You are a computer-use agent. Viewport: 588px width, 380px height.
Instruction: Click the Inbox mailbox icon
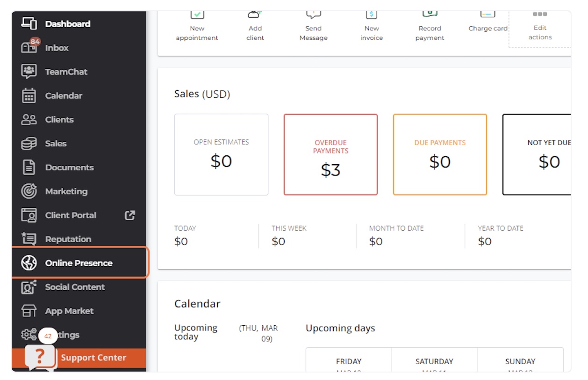coord(29,48)
